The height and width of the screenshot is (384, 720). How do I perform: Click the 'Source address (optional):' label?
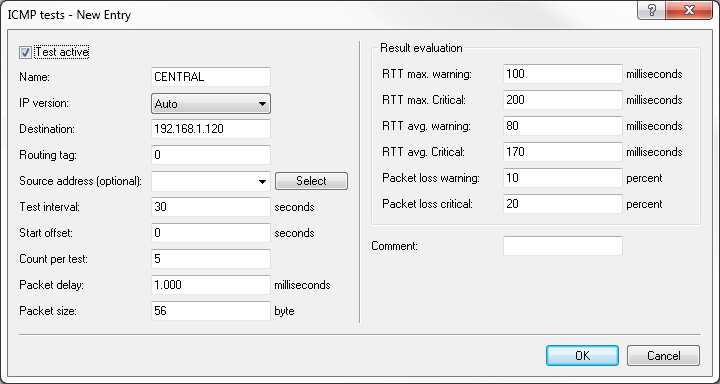(80, 181)
